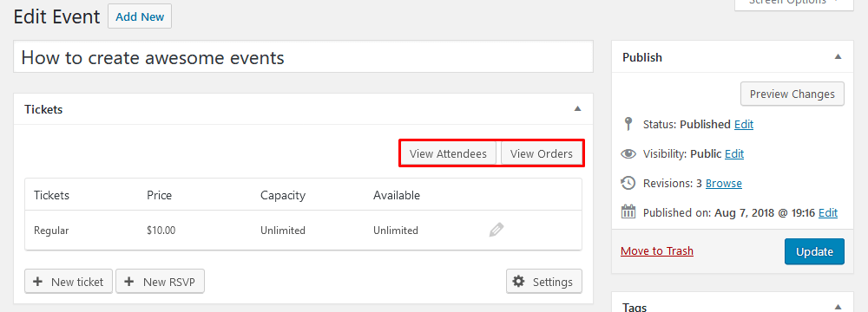Image resolution: width=868 pixels, height=312 pixels.
Task: Collapse the Publish panel arrow
Action: pyautogui.click(x=838, y=57)
